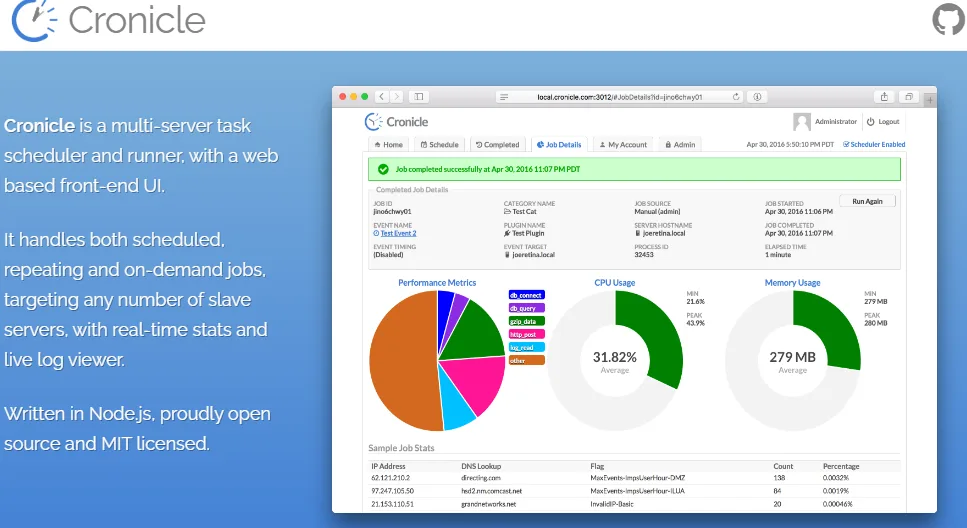Click the CPU peak '43.9%' value
Image resolution: width=967 pixels, height=528 pixels.
pos(696,323)
